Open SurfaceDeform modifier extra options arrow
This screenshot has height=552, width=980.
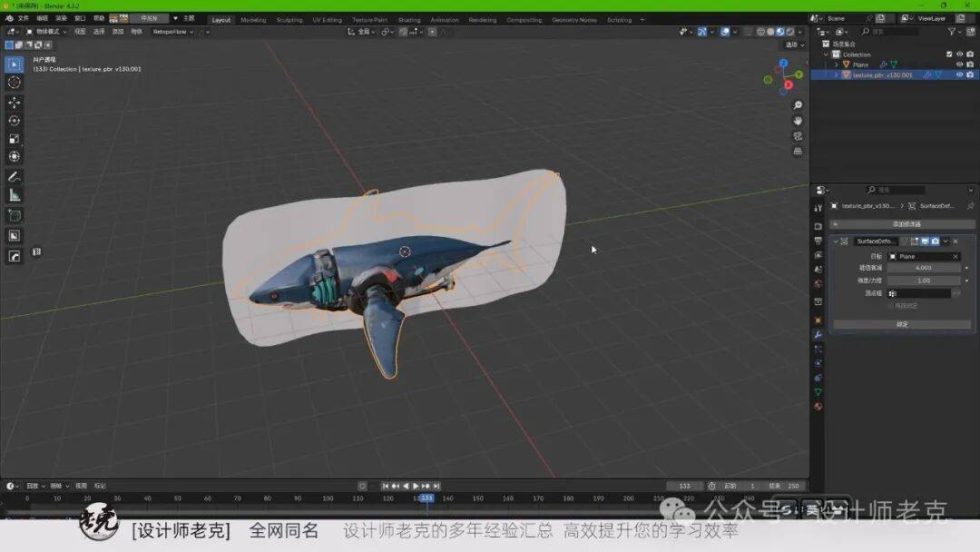point(946,241)
